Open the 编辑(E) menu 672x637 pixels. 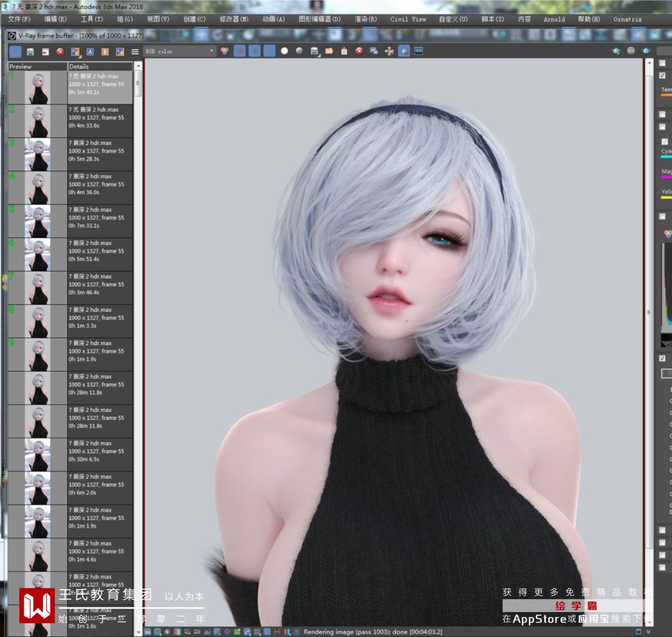[x=55, y=19]
